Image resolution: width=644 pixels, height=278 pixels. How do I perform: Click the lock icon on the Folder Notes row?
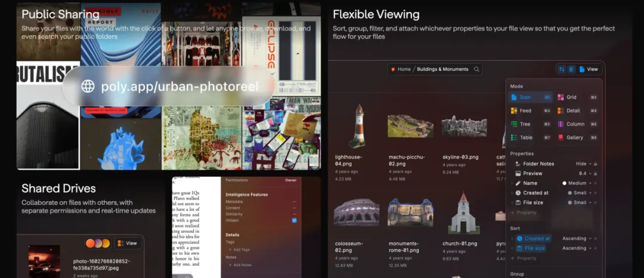tap(595, 164)
